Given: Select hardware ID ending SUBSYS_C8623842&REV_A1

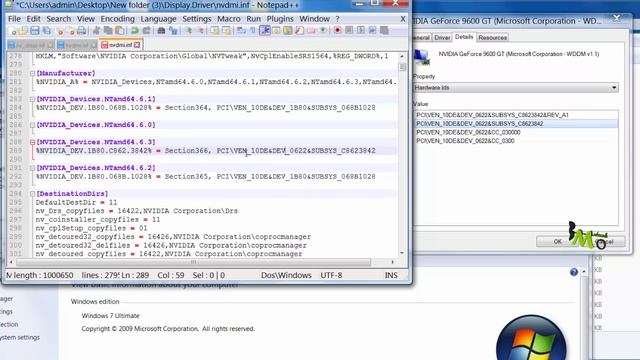Looking at the screenshot, I should pyautogui.click(x=492, y=115).
